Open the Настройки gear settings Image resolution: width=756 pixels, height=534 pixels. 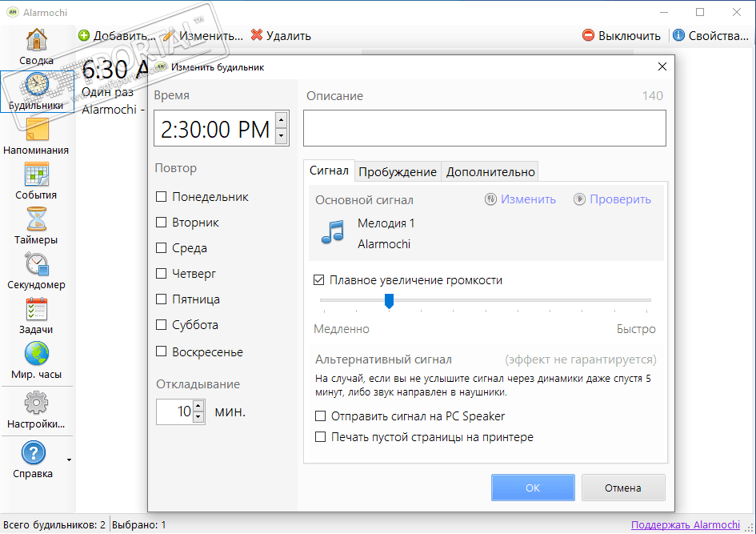pos(37,409)
